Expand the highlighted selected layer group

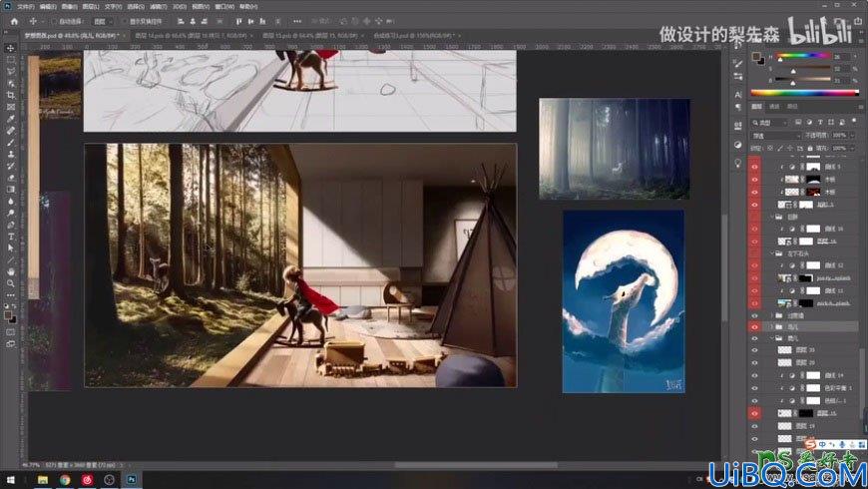[x=772, y=327]
